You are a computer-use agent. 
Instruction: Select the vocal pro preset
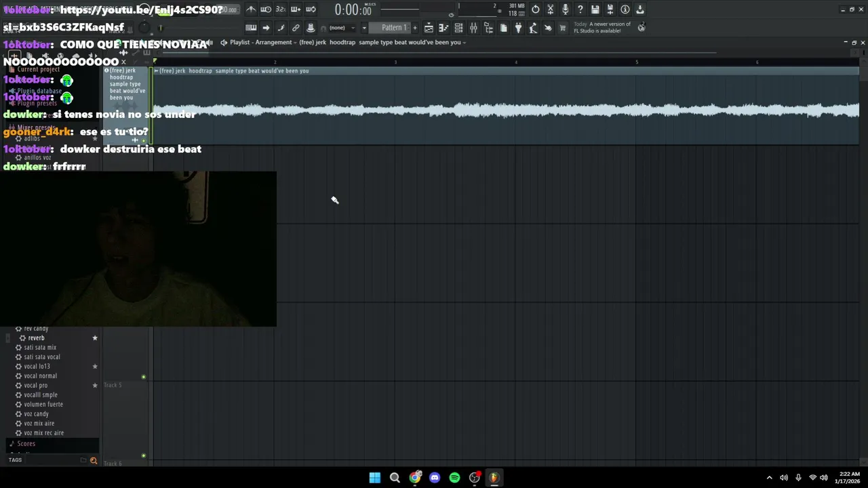coord(35,385)
